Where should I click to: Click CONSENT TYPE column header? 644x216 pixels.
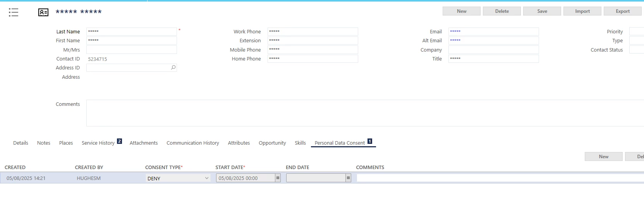[x=164, y=168]
